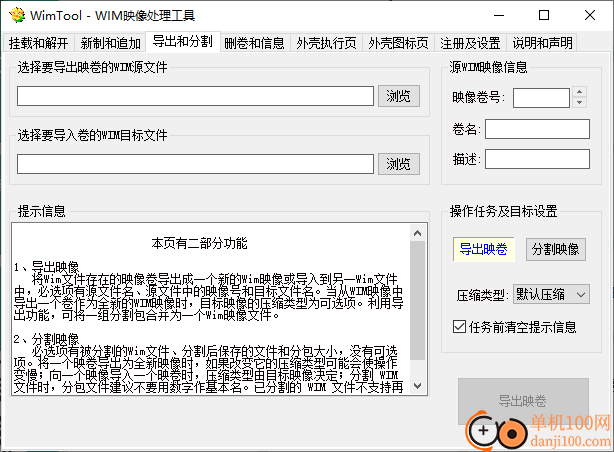Select the 导出和分割 tab
614x452 pixels.
coord(182,41)
